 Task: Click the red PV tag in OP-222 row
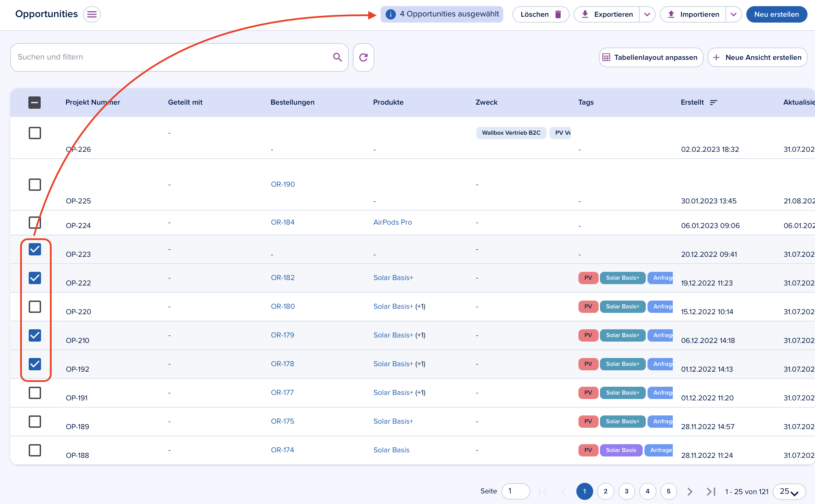pyautogui.click(x=588, y=278)
